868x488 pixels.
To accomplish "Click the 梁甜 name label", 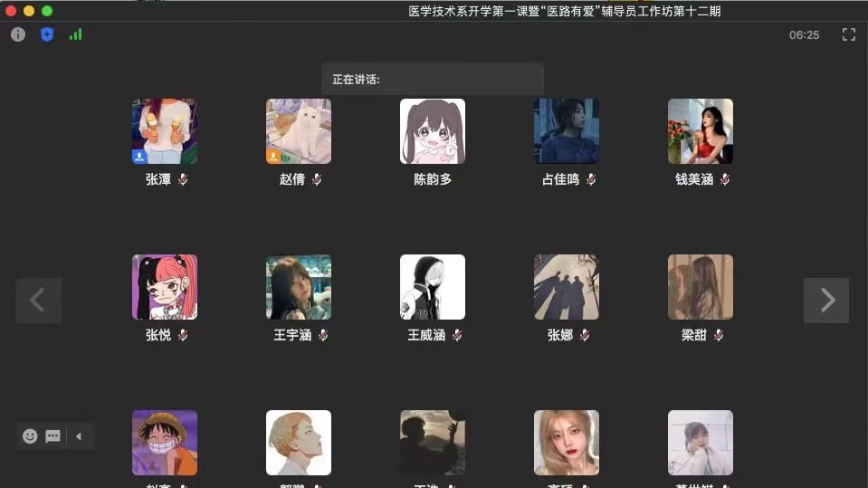I will coord(693,335).
